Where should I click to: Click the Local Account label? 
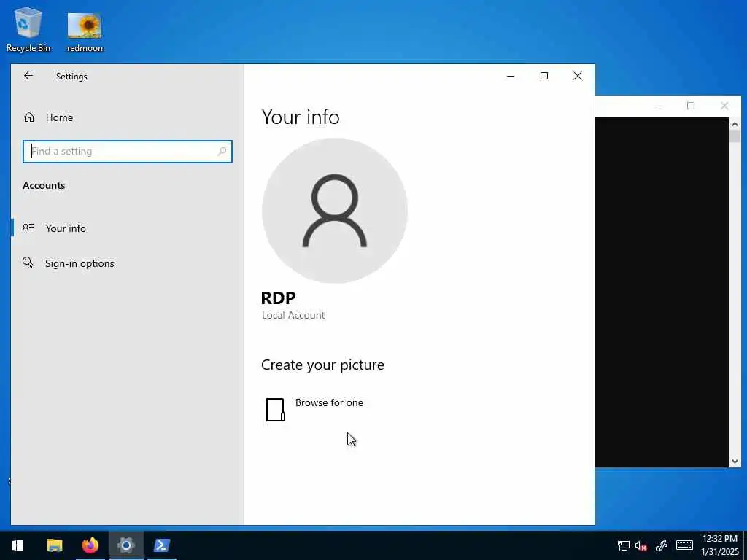click(x=293, y=315)
